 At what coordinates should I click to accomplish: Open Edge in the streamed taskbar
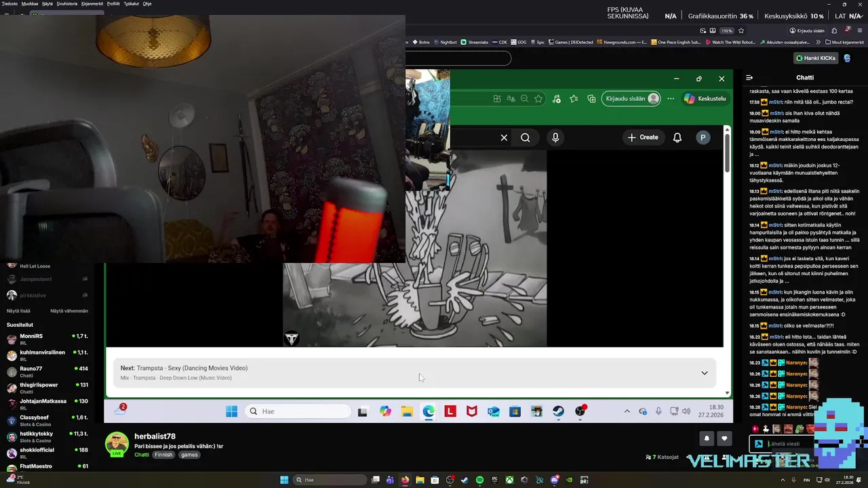[x=429, y=411]
